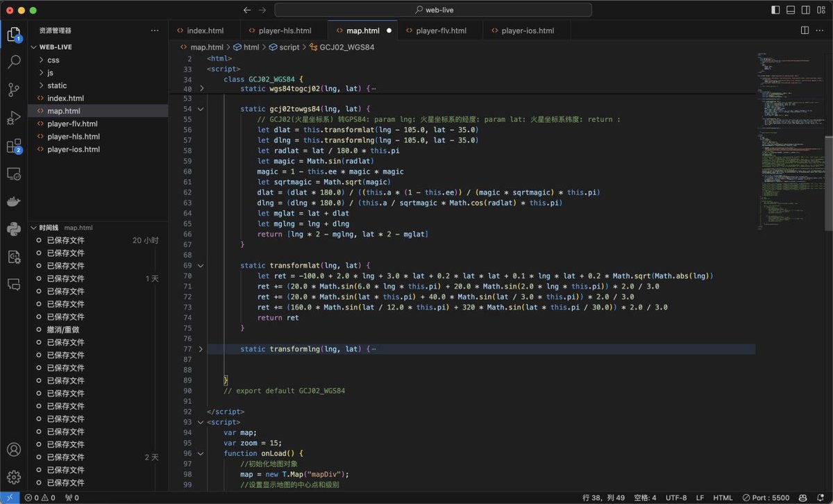
Task: Switch to the player-ios.html tab
Action: coord(528,31)
